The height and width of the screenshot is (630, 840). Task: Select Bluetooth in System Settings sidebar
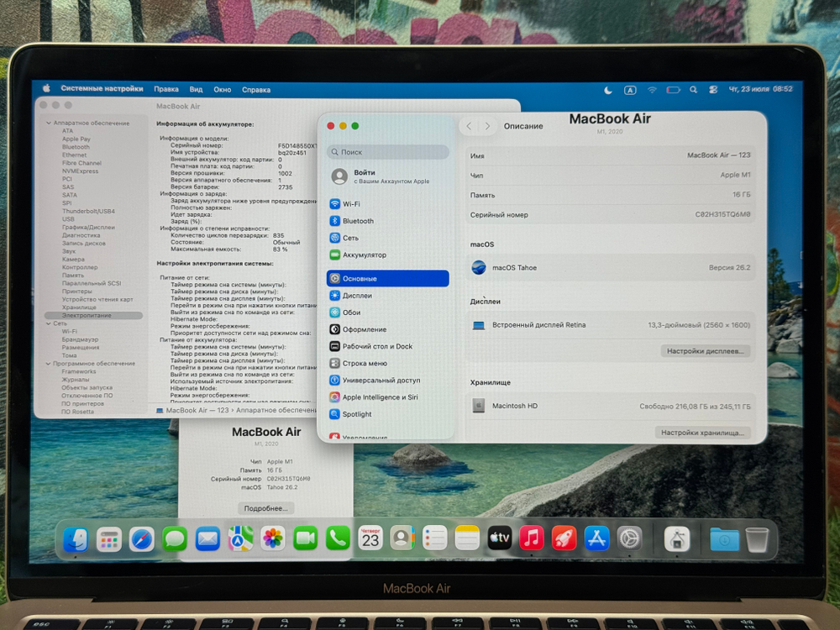[x=388, y=221]
